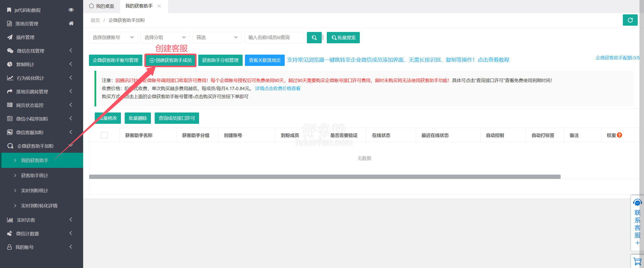Expand the 我的账号 menu chevron

click(x=71, y=247)
